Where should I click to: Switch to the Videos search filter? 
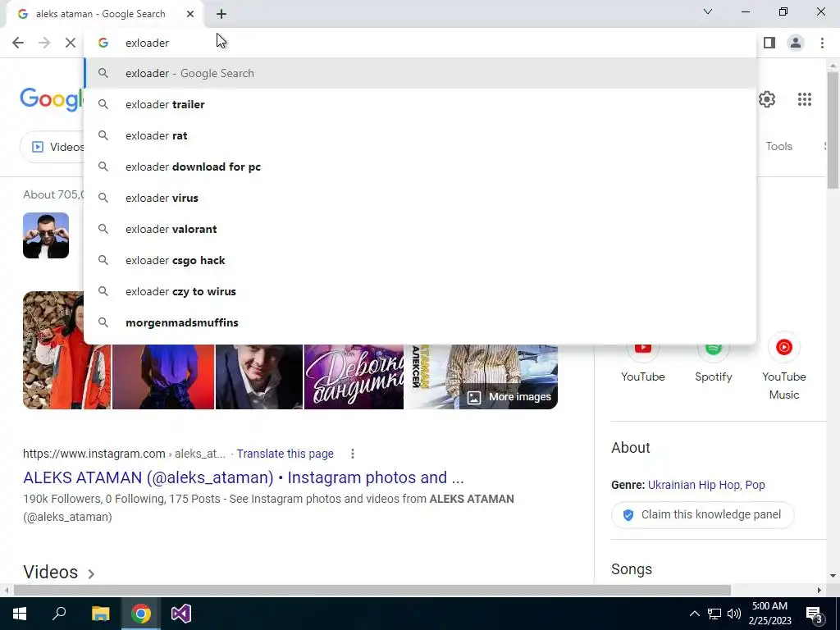point(52,147)
